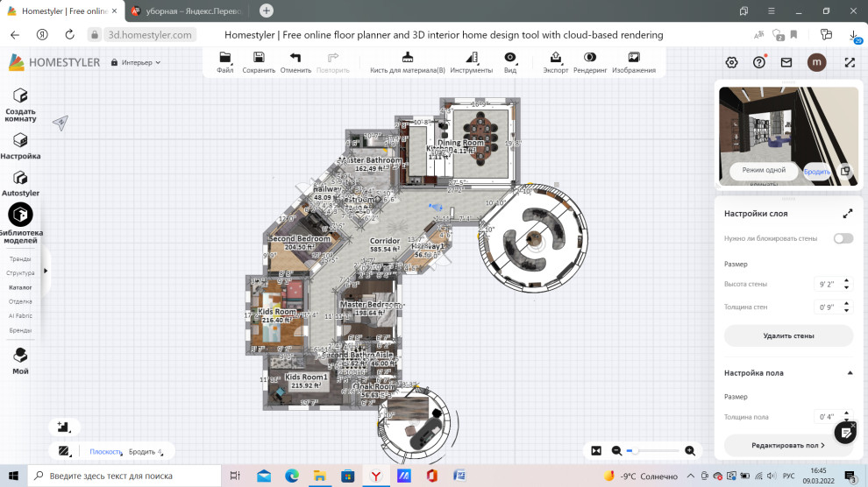This screenshot has width=868, height=487.
Task: Click the Сохранить (Save) toolbar icon
Action: point(259,58)
